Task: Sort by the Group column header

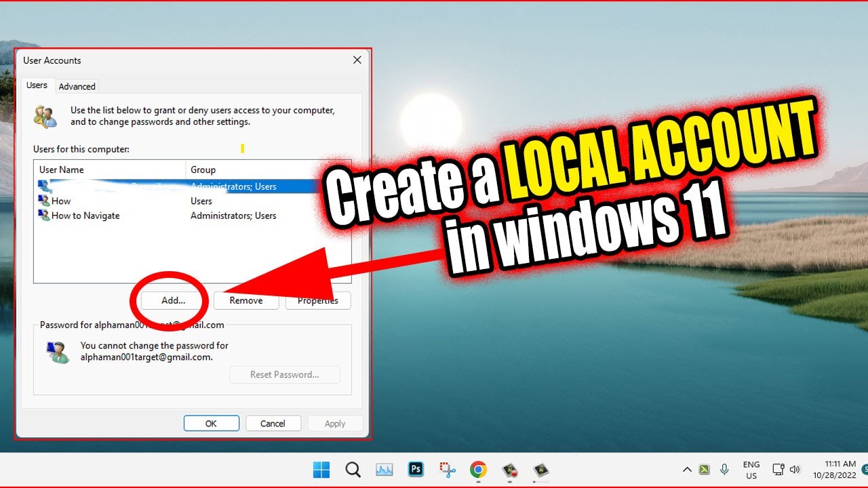Action: coord(269,169)
